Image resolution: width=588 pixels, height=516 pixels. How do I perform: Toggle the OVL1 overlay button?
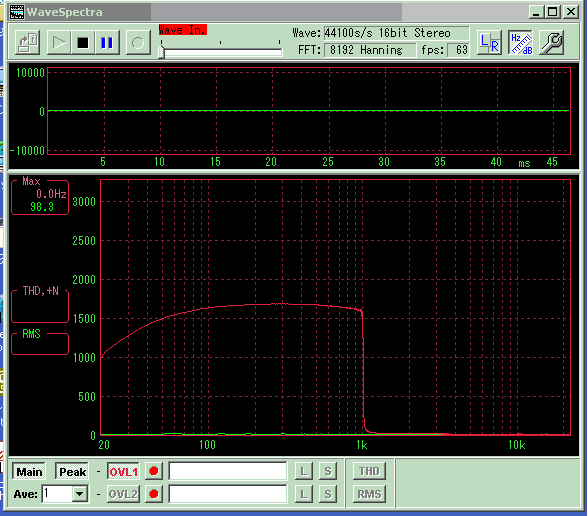tap(123, 471)
